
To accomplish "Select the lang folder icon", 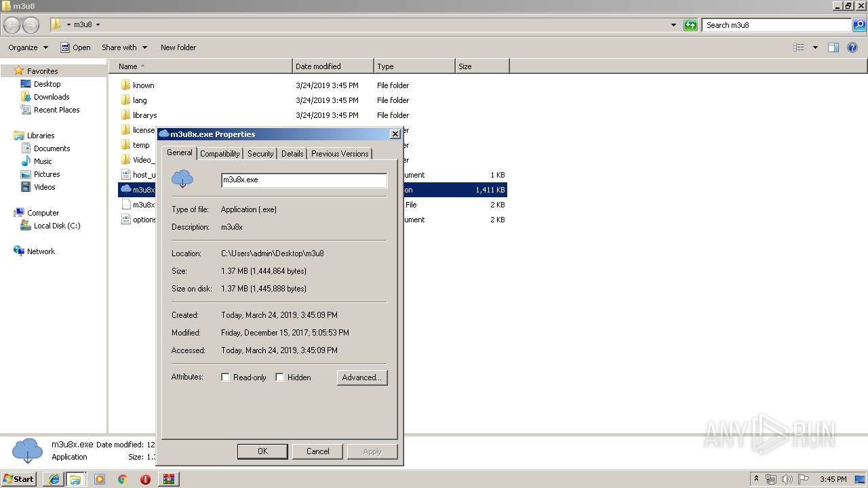I will click(x=125, y=100).
